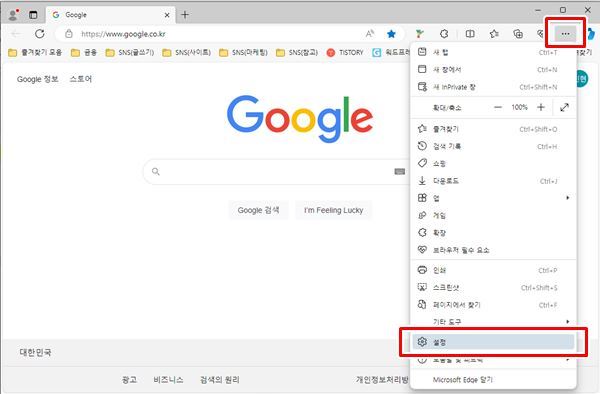Click the green extension icon beside favorite star
This screenshot has width=600, height=394.
pos(420,34)
